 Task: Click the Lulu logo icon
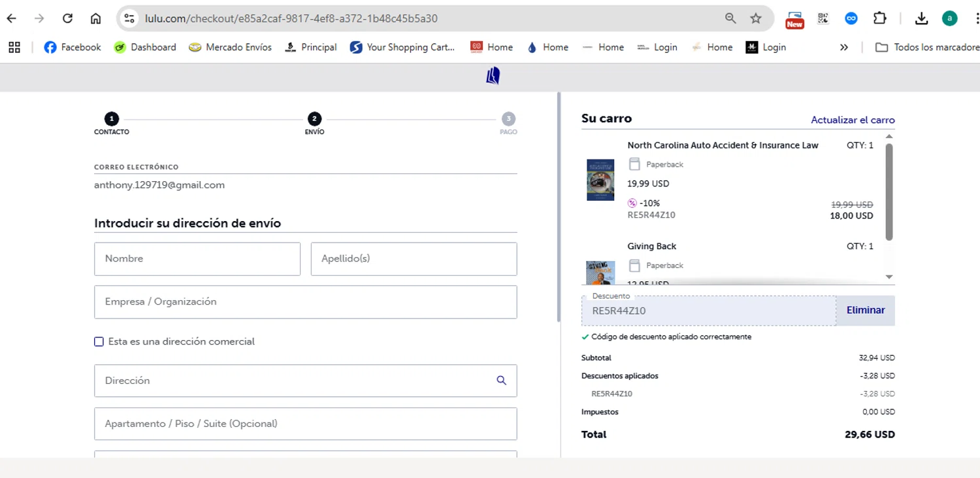click(x=493, y=77)
